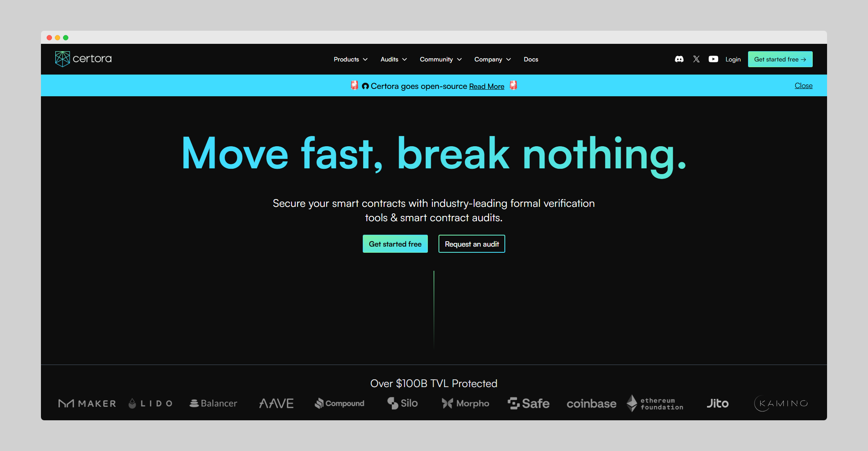This screenshot has height=451, width=868.
Task: Click 'Over $100B TVL Protected' text
Action: coord(434,383)
